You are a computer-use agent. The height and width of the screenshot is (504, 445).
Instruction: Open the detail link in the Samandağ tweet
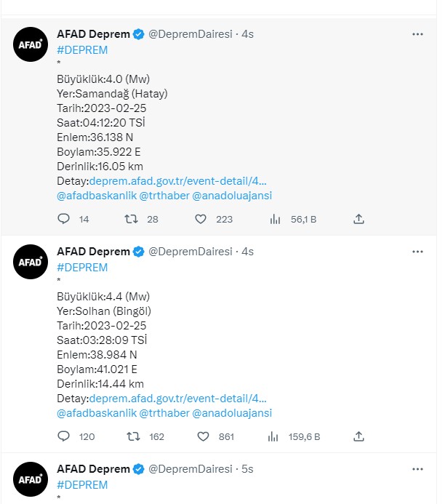tap(177, 181)
